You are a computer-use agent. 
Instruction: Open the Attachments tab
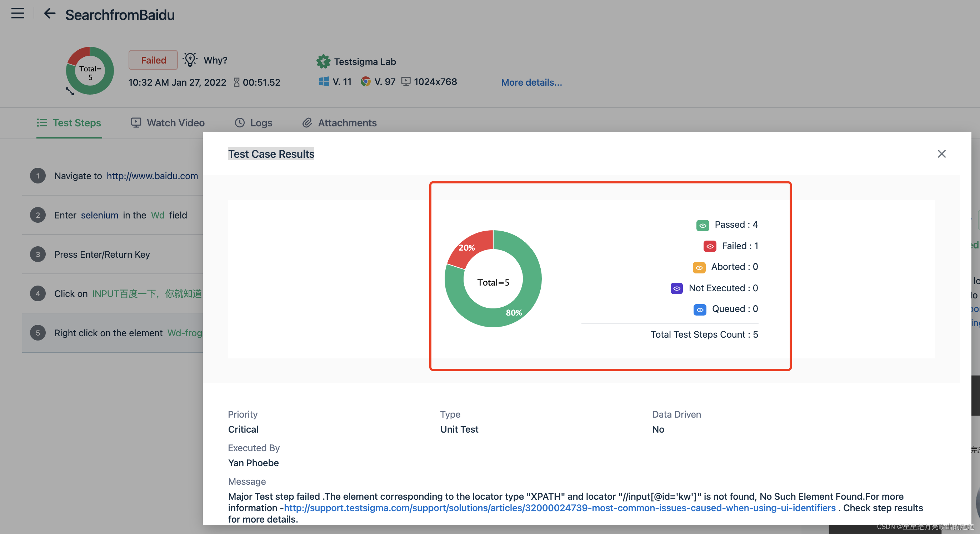pos(339,122)
